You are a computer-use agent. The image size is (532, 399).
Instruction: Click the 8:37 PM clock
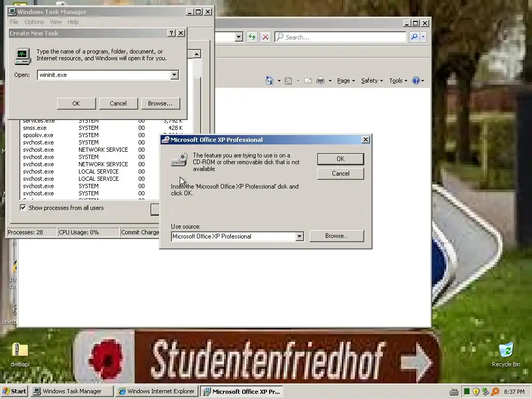click(514, 392)
